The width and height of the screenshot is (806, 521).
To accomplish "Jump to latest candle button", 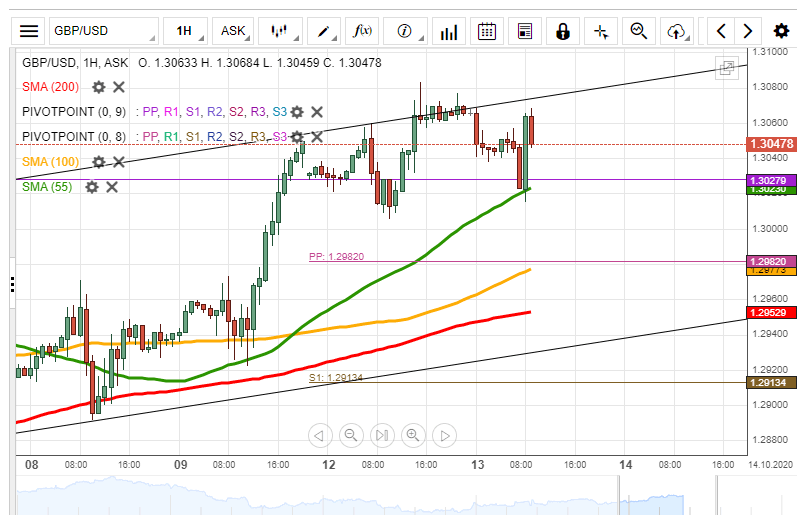I will click(x=382, y=436).
